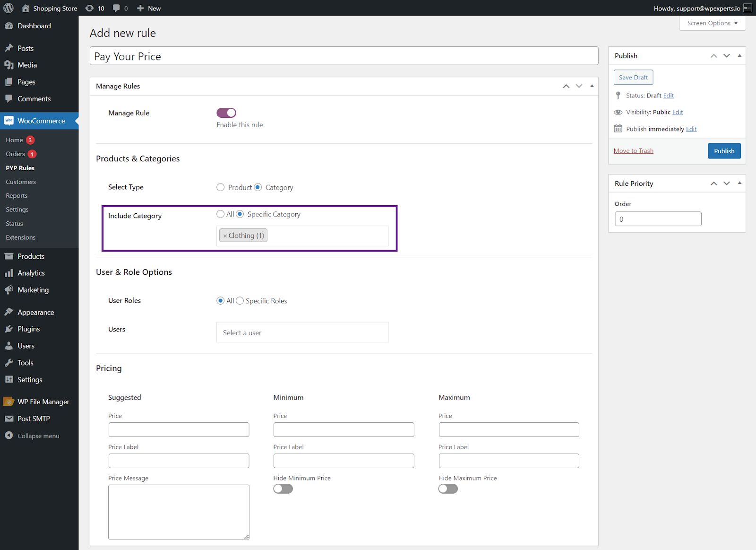Image resolution: width=756 pixels, height=550 pixels.
Task: Click the WooCommerce logo icon
Action: [9, 121]
